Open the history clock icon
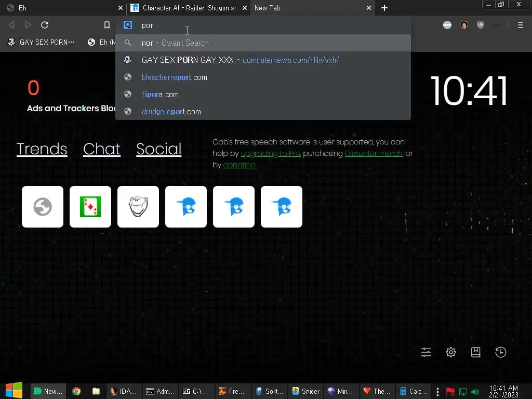Viewport: 532px width, 399px height. (x=501, y=352)
